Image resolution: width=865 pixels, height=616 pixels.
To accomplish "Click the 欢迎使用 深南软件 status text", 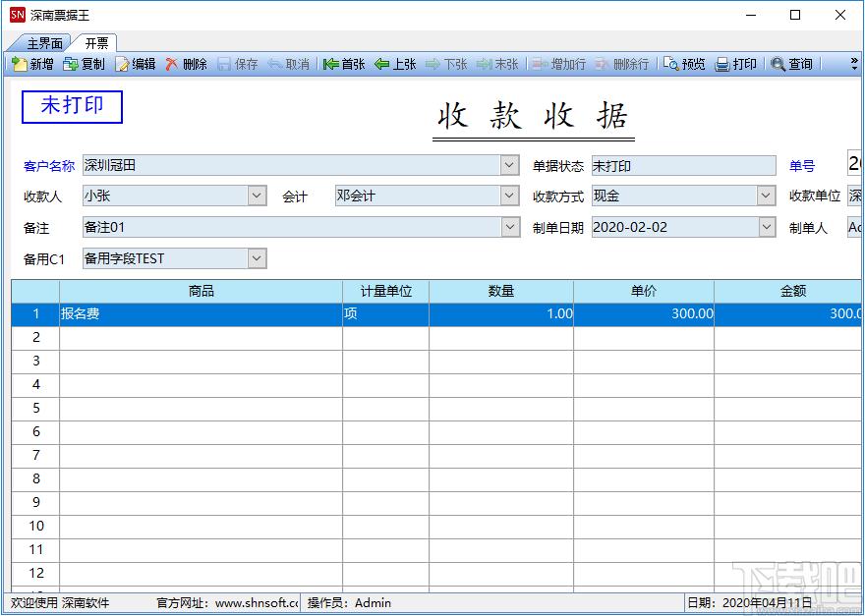I will coord(60,603).
